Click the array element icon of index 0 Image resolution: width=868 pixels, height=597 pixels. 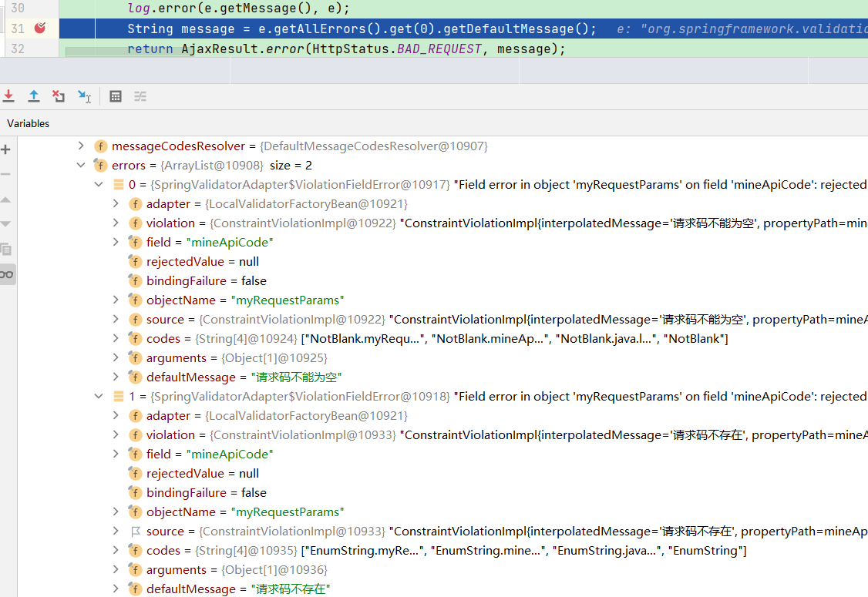coord(119,184)
